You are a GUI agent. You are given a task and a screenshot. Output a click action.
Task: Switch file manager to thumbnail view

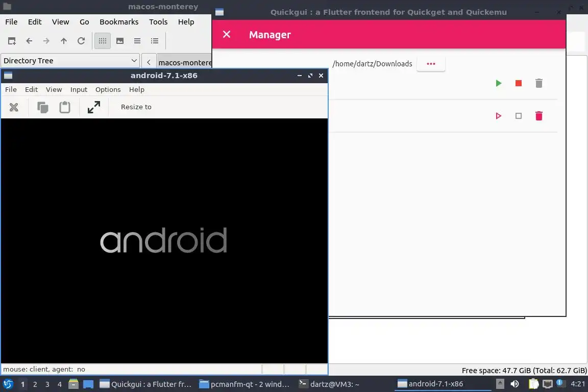click(120, 41)
